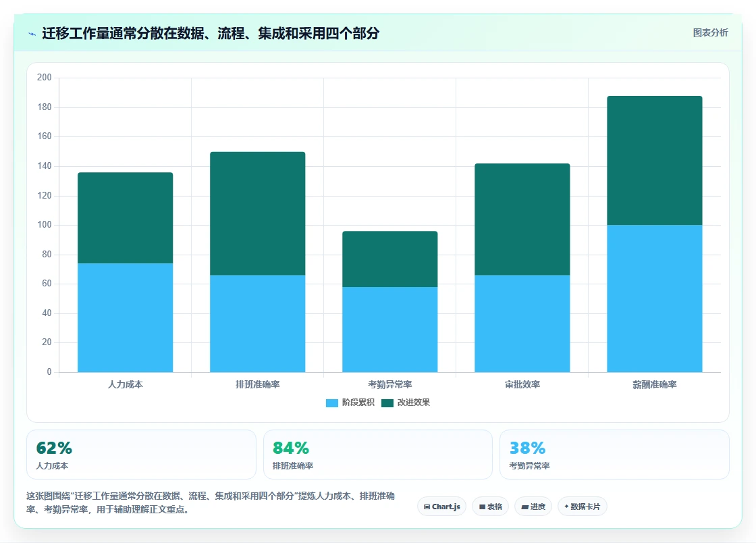The image size is (756, 543).
Task: Select the 数据卡片 tag
Action: (583, 507)
